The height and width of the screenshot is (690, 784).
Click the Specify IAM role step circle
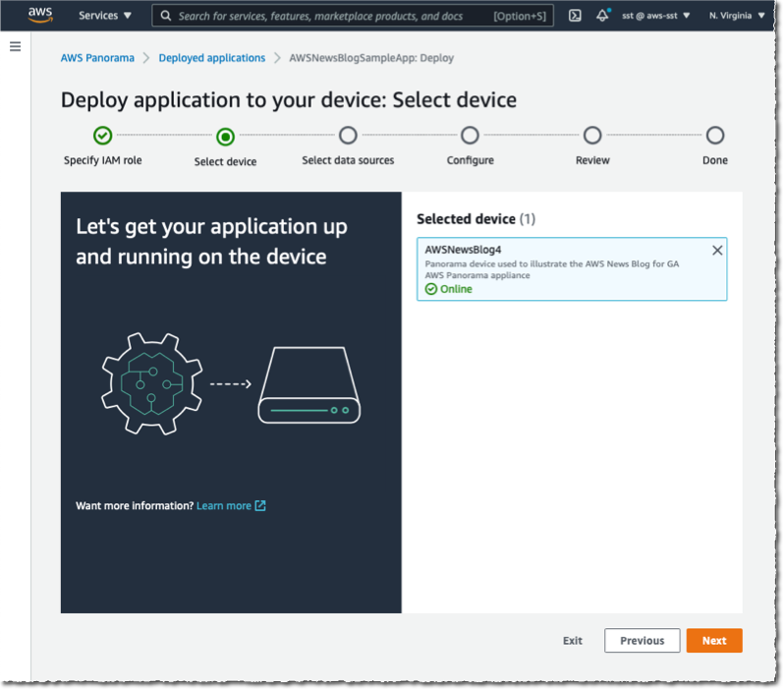click(x=102, y=135)
